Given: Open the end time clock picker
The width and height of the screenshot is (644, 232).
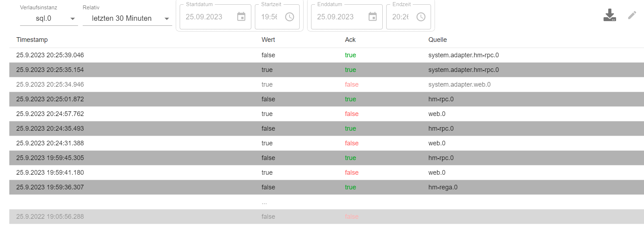Looking at the screenshot, I should (x=421, y=17).
